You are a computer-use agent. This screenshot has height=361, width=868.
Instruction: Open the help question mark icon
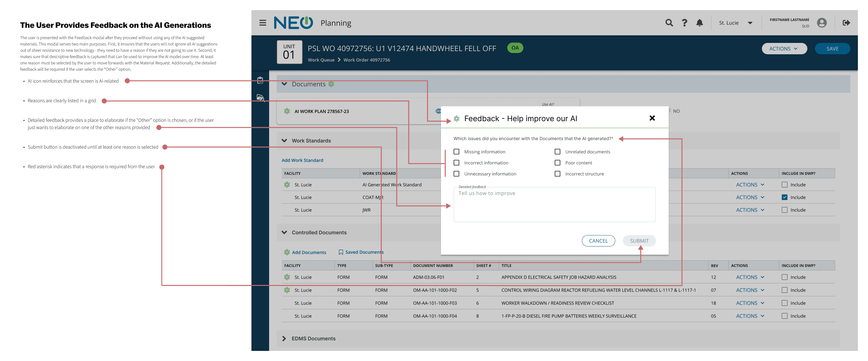[x=684, y=23]
